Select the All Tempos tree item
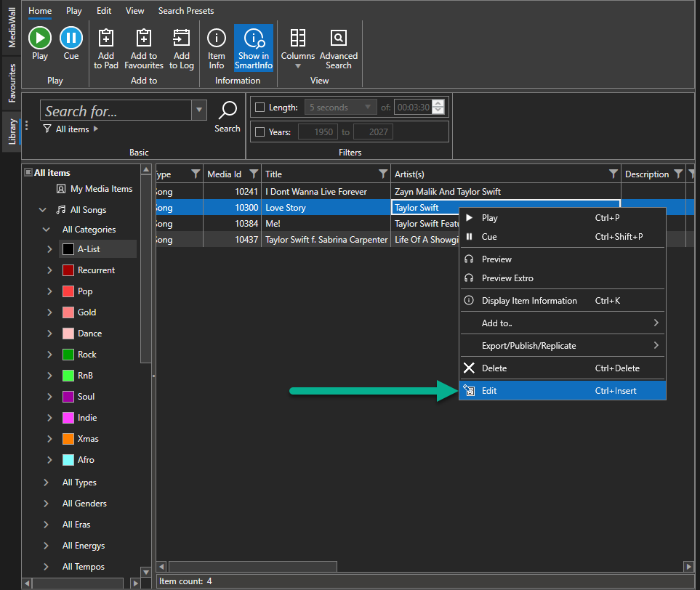Screen dimensions: 700x590 point(84,566)
